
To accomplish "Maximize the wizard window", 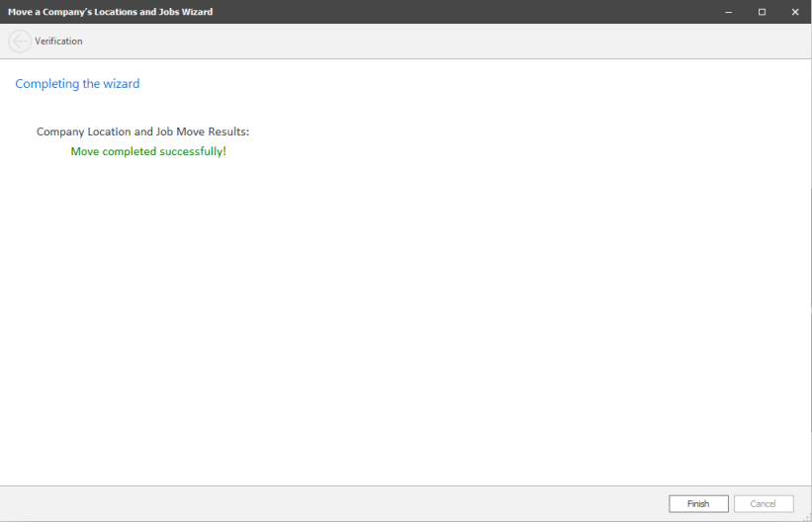I will point(762,12).
